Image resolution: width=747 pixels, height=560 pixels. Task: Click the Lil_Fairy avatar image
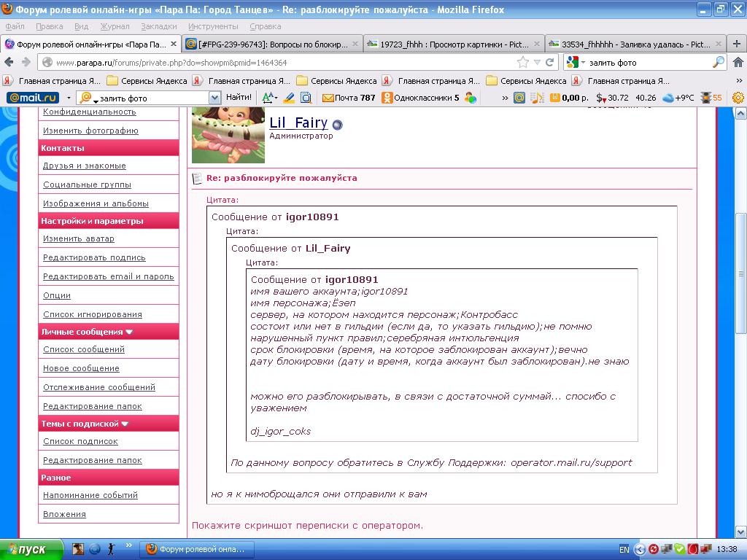tap(228, 135)
